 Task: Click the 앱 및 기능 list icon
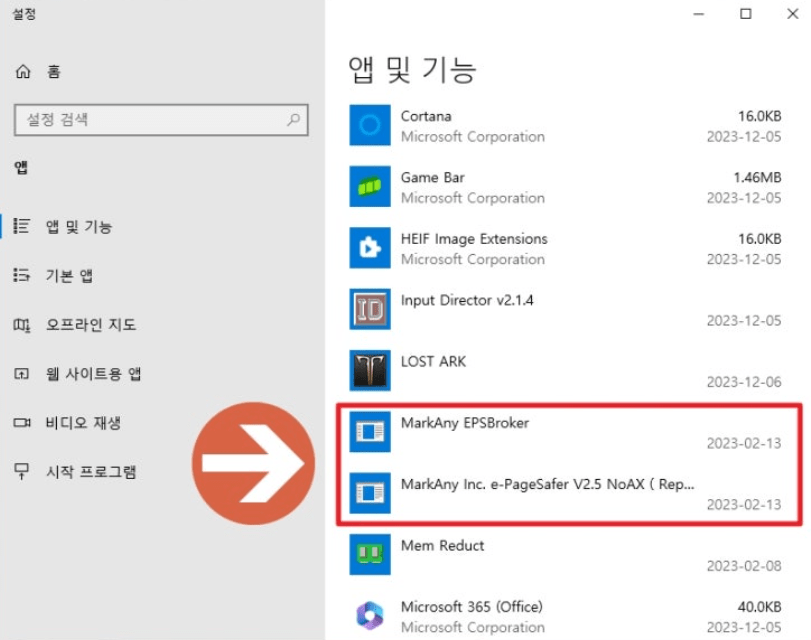pyautogui.click(x=22, y=226)
